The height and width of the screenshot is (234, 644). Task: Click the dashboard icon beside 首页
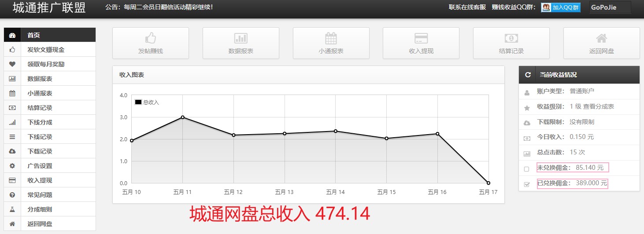tap(12, 35)
